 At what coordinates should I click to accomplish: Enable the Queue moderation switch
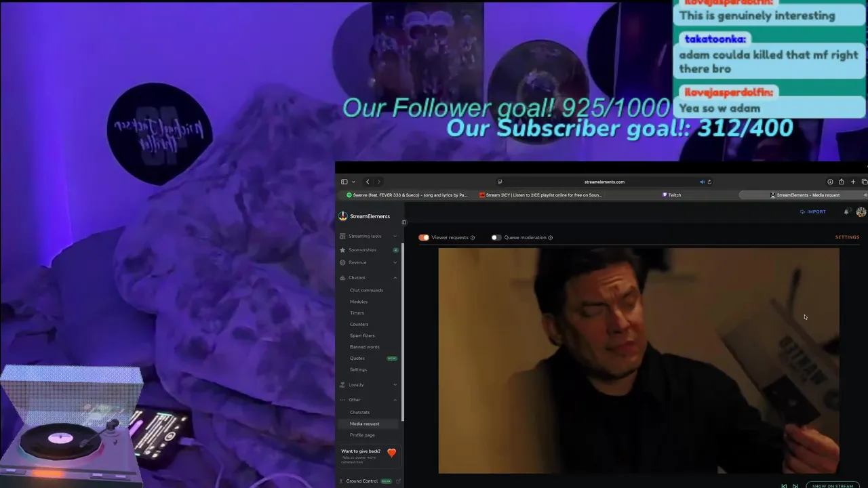(496, 237)
